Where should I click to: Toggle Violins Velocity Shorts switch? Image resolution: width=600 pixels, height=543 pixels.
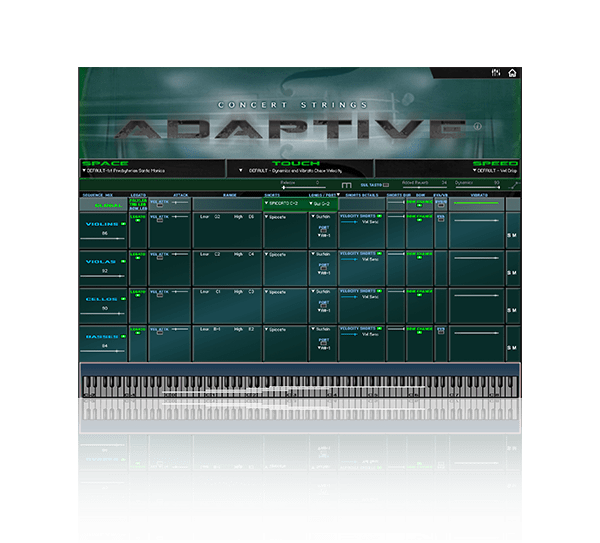pyautogui.click(x=378, y=216)
